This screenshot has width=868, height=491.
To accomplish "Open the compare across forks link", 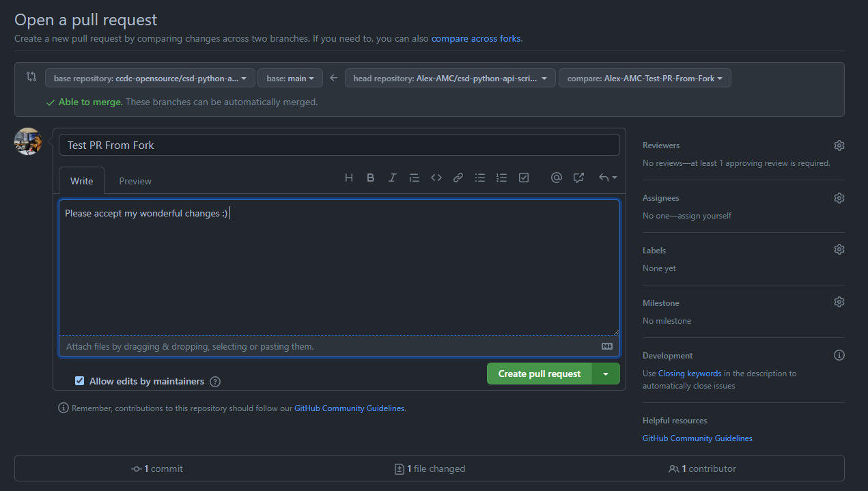I will pos(476,38).
